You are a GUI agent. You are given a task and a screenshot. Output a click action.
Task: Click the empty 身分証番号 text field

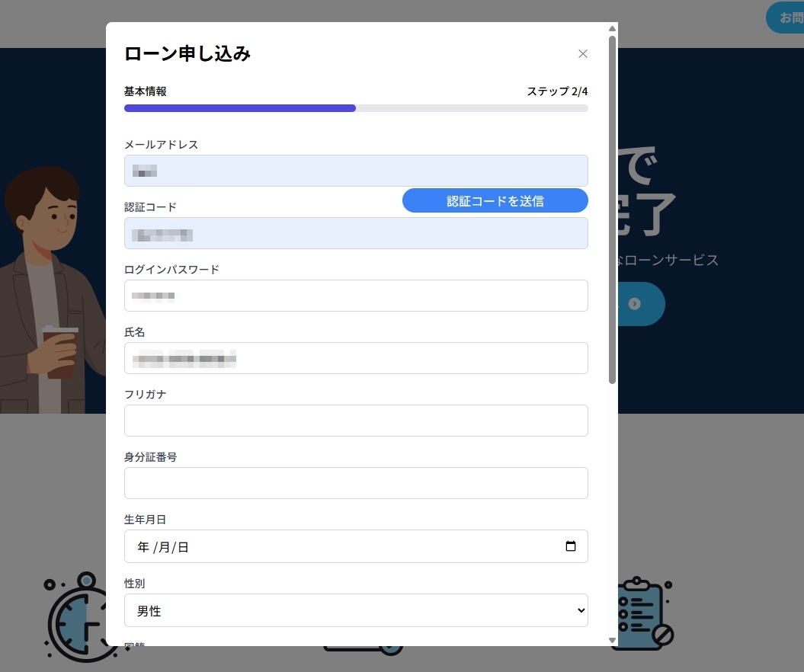point(356,483)
